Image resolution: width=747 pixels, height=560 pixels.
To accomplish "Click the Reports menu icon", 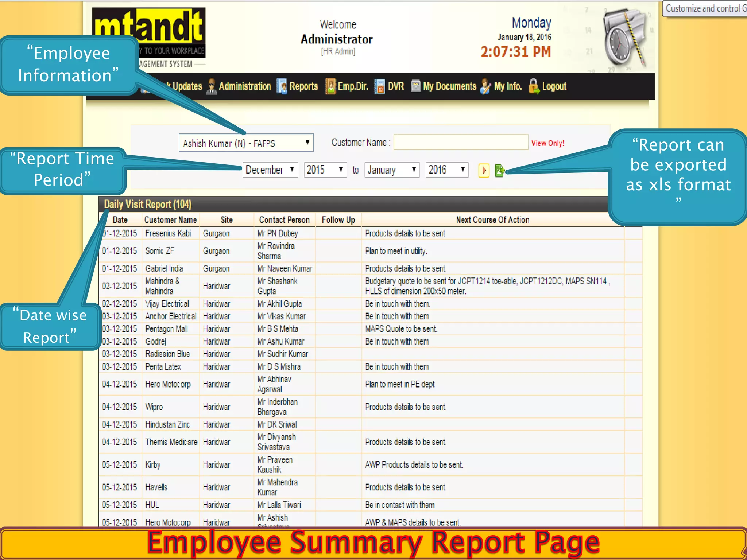I will click(282, 86).
